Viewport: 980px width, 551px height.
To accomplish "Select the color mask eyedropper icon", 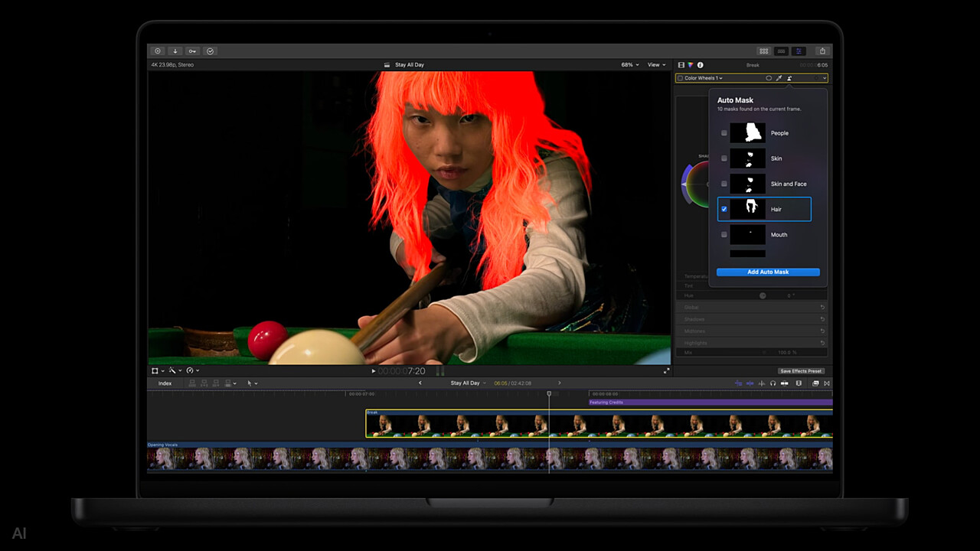I will coord(779,78).
